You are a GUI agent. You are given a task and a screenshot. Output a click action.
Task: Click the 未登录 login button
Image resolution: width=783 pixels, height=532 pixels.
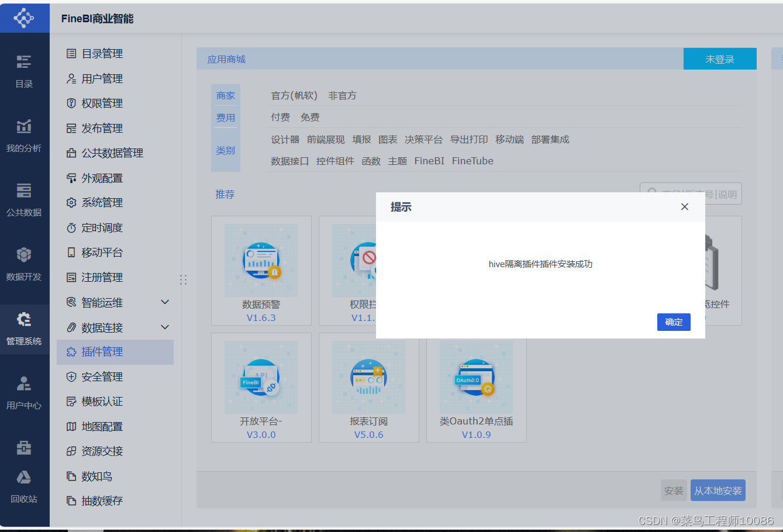720,59
